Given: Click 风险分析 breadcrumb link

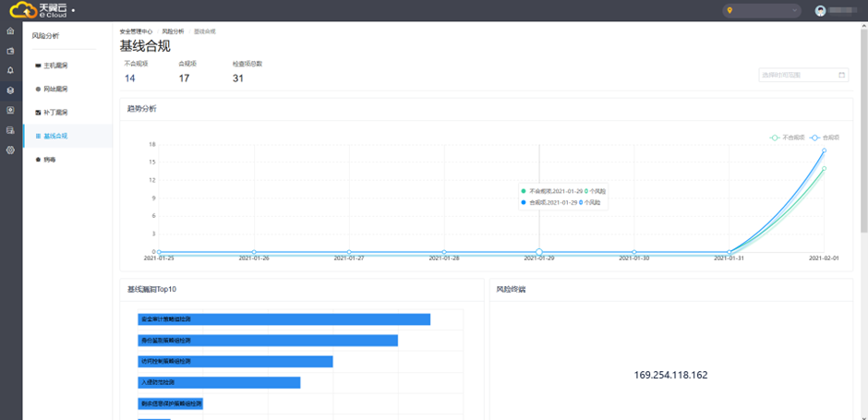Looking at the screenshot, I should (174, 31).
